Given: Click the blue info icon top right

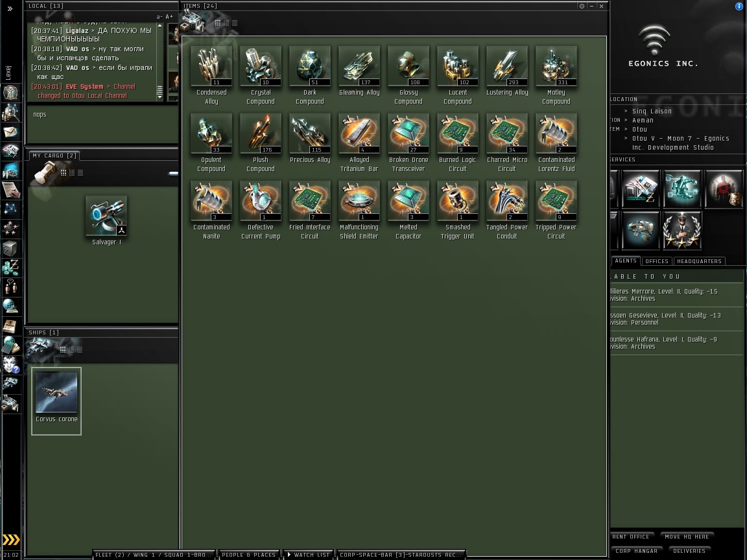Looking at the screenshot, I should coord(739,6).
